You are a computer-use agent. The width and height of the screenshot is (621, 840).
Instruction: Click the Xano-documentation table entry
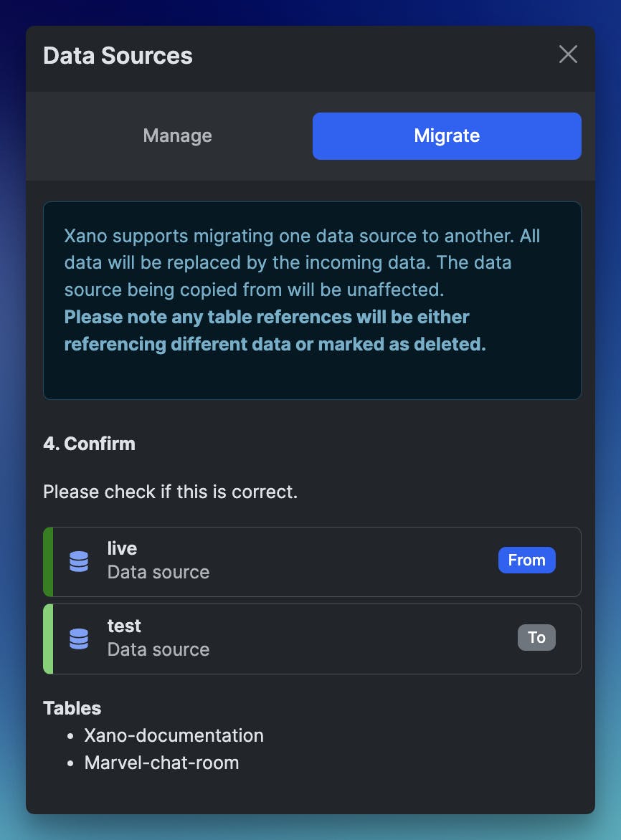tap(174, 735)
